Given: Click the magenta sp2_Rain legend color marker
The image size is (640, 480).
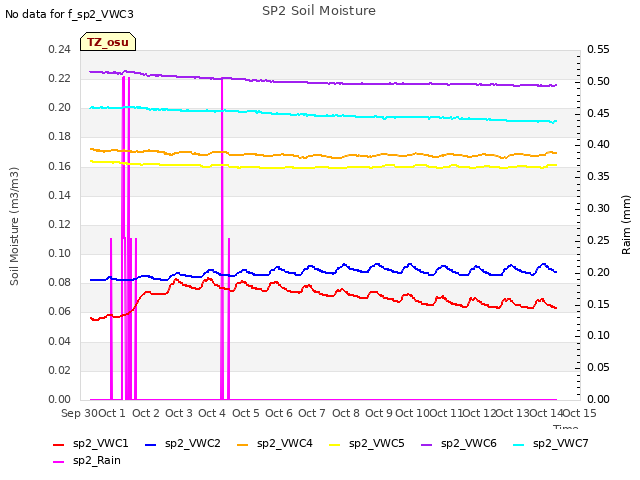Looking at the screenshot, I should point(59,462).
